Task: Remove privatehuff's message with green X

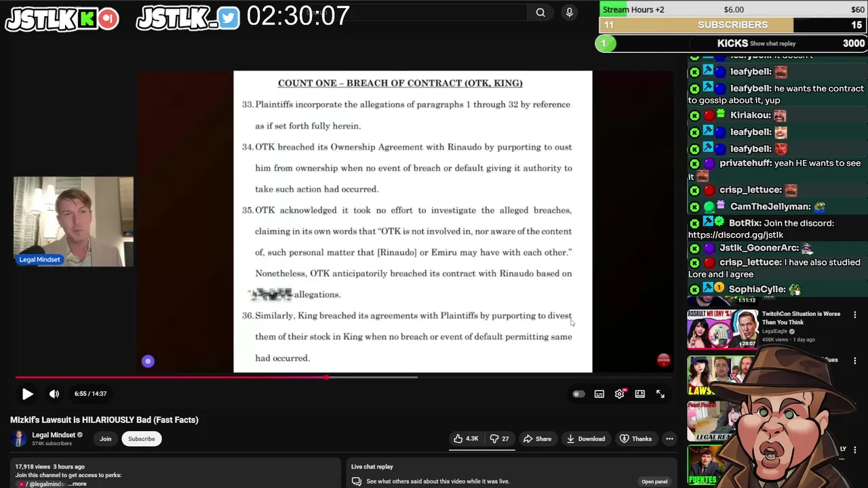Action: click(x=694, y=164)
